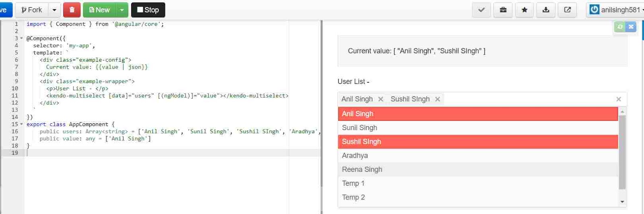The image size is (644, 214).
Task: Click the checkmark toolbar icon
Action: (x=481, y=10)
